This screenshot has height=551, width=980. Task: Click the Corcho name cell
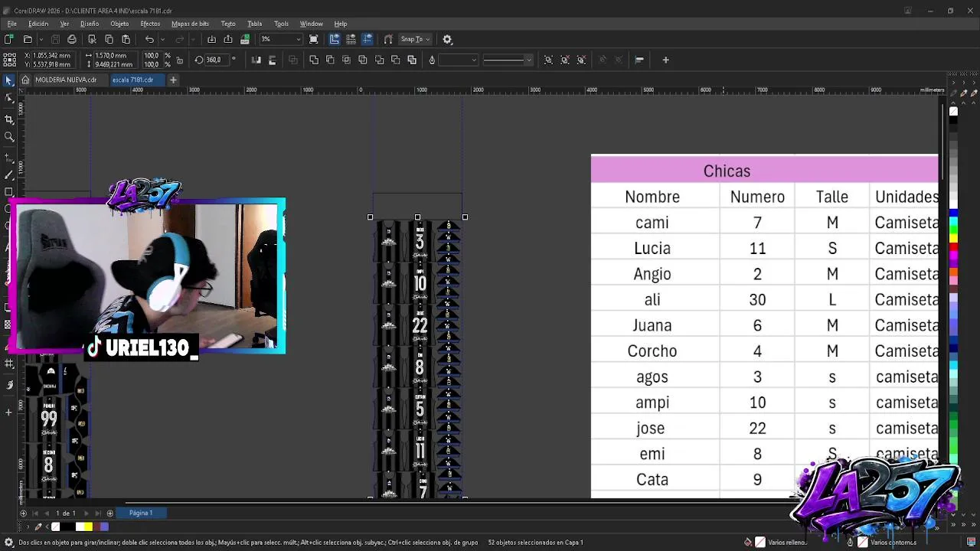[652, 350]
